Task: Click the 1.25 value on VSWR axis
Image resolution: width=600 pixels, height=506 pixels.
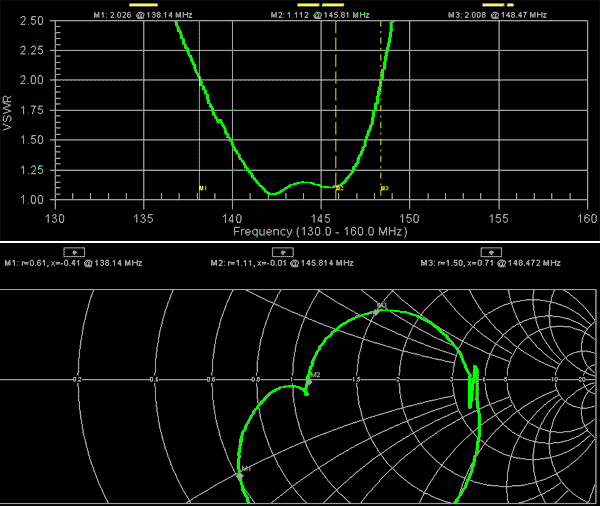Action: [x=32, y=170]
